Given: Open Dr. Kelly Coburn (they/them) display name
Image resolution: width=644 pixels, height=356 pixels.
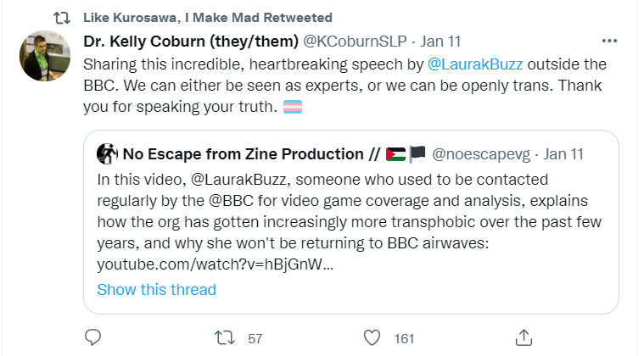Looking at the screenshot, I should point(191,41).
